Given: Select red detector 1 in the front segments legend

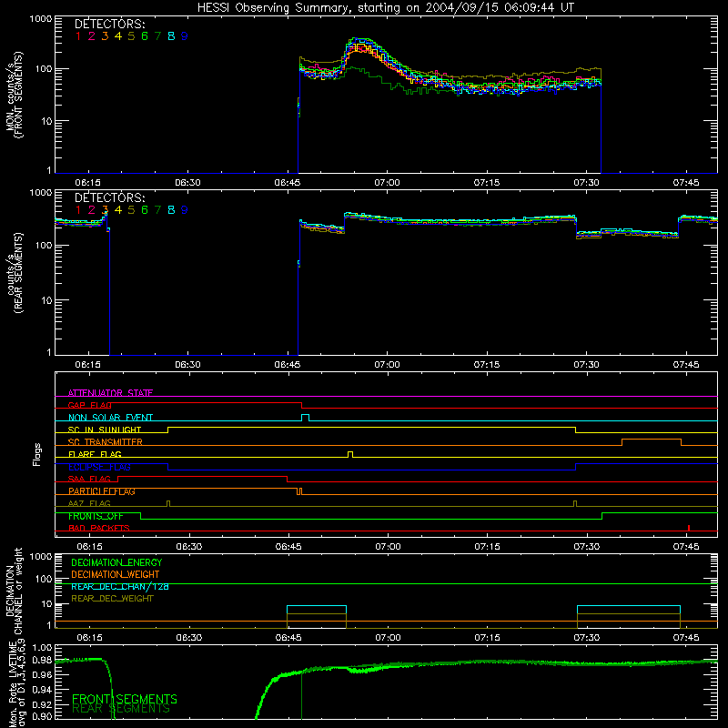Looking at the screenshot, I should pos(78,36).
